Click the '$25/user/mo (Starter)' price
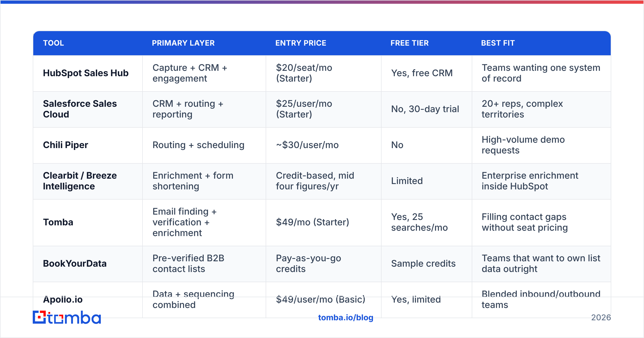This screenshot has height=338, width=644. [x=304, y=109]
